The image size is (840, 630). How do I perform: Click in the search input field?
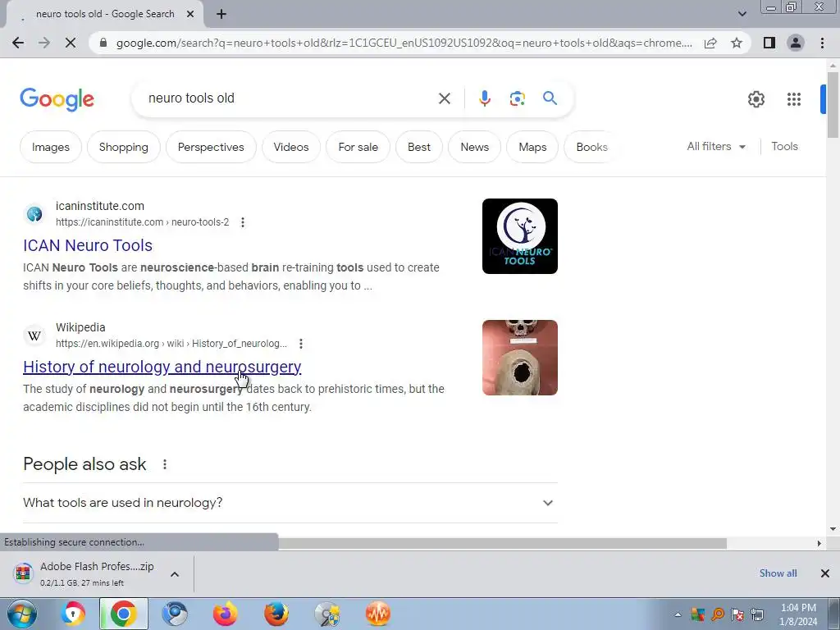pyautogui.click(x=290, y=98)
